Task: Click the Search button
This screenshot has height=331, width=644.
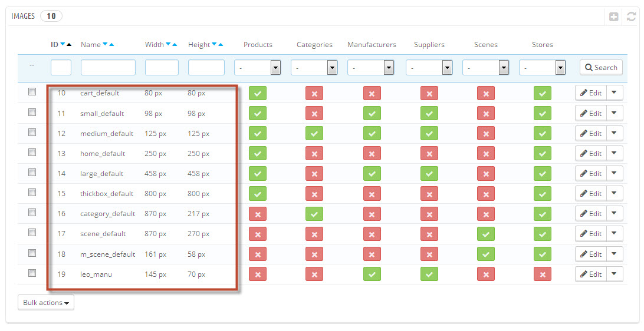Action: coord(602,68)
